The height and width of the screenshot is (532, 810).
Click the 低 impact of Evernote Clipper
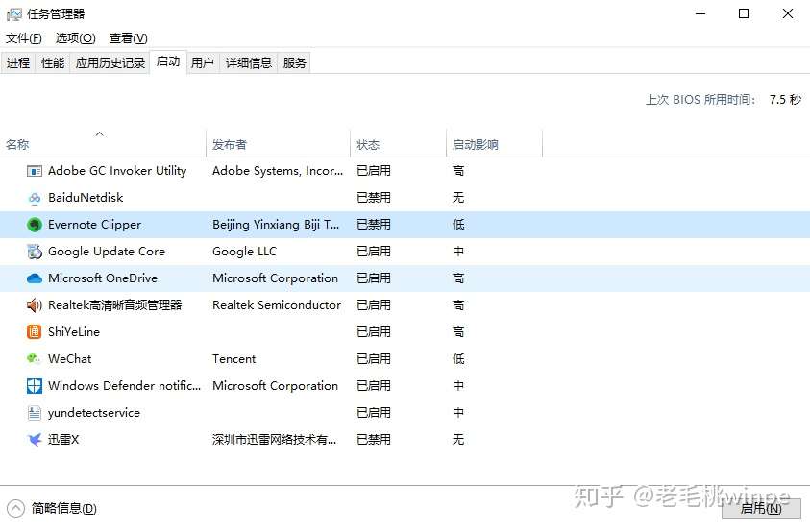(x=458, y=225)
